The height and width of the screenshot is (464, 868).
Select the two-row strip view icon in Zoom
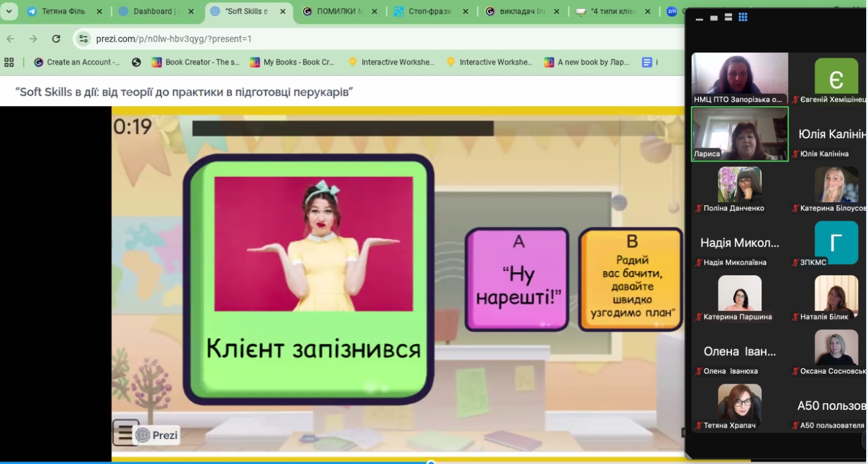[728, 18]
